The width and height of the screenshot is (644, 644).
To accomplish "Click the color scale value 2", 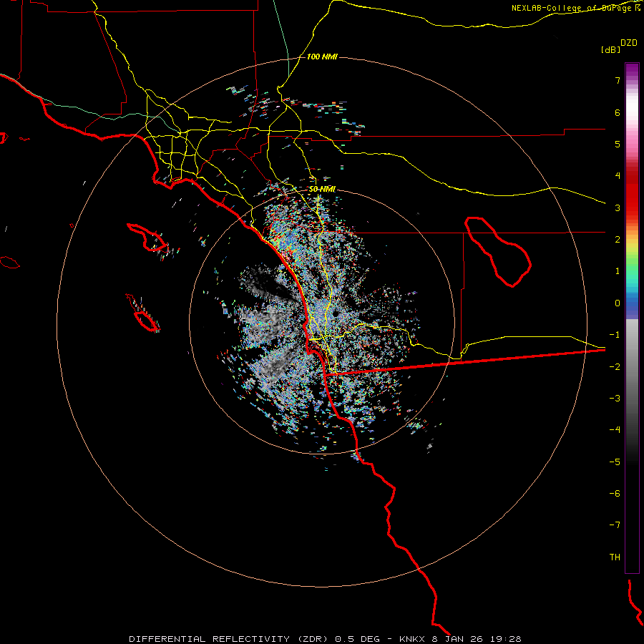I will pyautogui.click(x=618, y=240).
